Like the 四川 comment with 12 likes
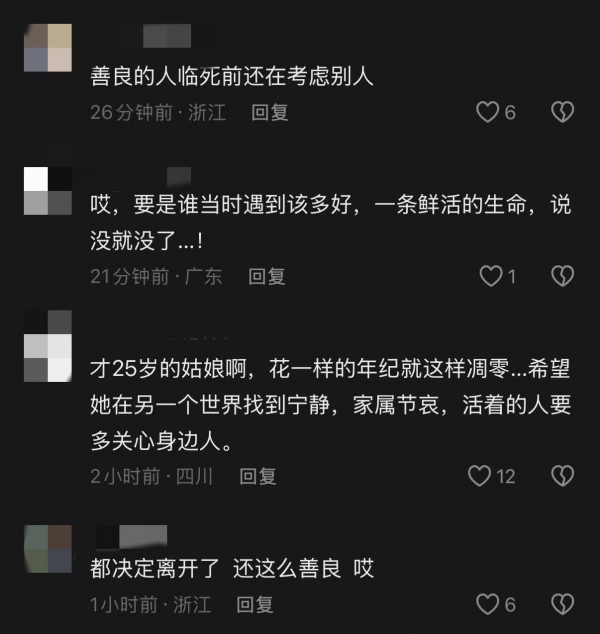The image size is (600, 634). (x=479, y=476)
